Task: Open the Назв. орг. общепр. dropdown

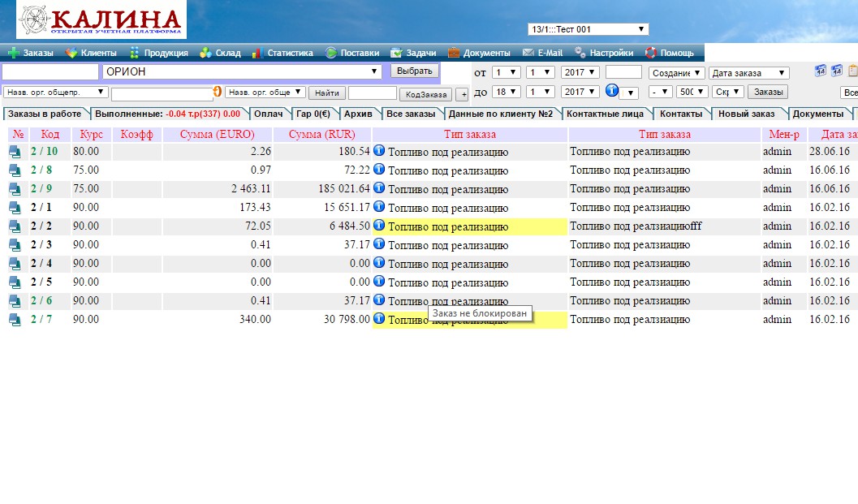Action: pyautogui.click(x=54, y=92)
